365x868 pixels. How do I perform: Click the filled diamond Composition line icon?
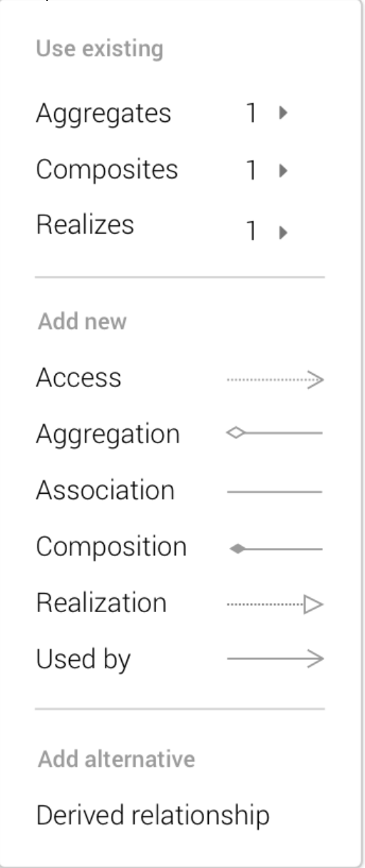[275, 549]
